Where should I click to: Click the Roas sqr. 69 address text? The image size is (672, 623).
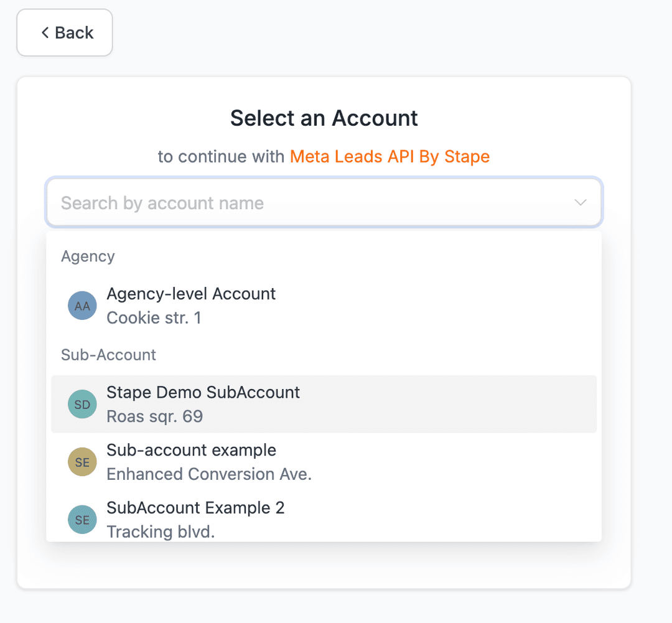pyautogui.click(x=154, y=416)
